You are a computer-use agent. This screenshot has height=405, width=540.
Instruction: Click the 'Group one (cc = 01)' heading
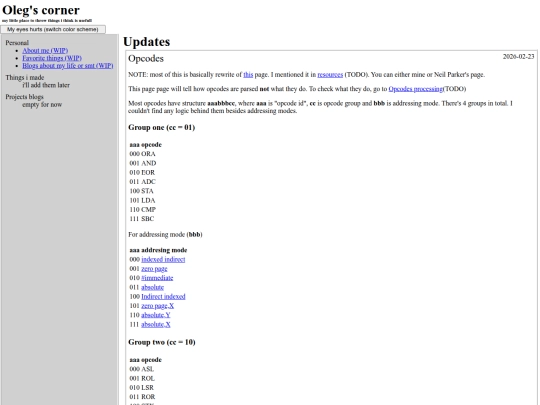coord(162,127)
